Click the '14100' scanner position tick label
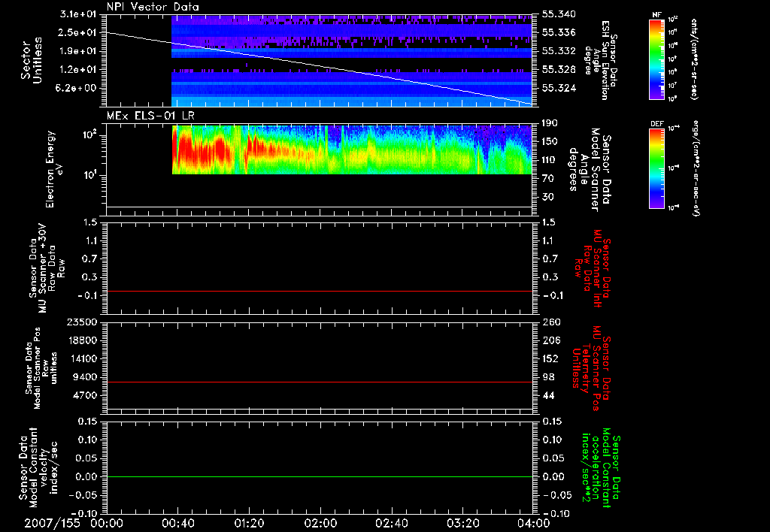The height and width of the screenshot is (532, 770). coord(82,358)
